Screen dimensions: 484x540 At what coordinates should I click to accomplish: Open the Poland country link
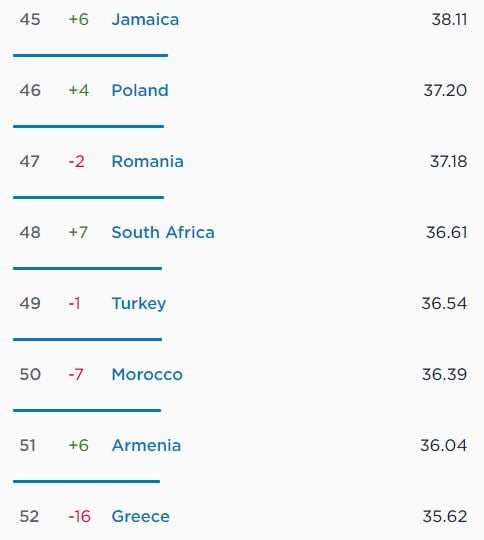pos(140,91)
